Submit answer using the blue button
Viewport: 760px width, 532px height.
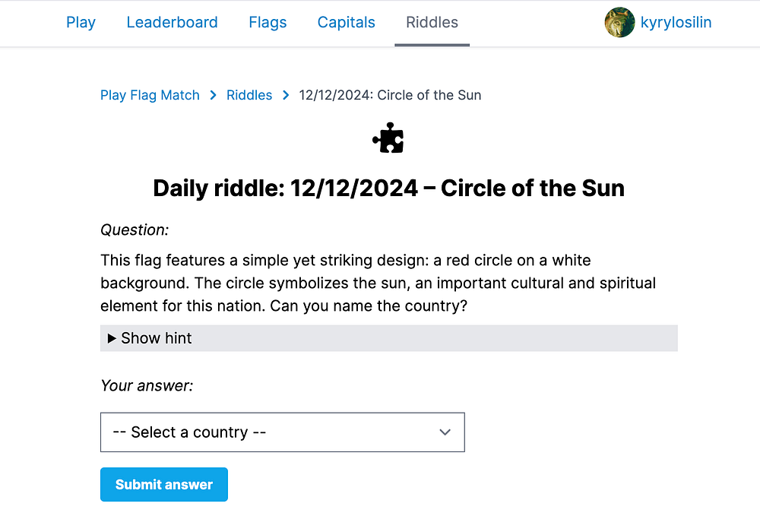click(x=164, y=484)
